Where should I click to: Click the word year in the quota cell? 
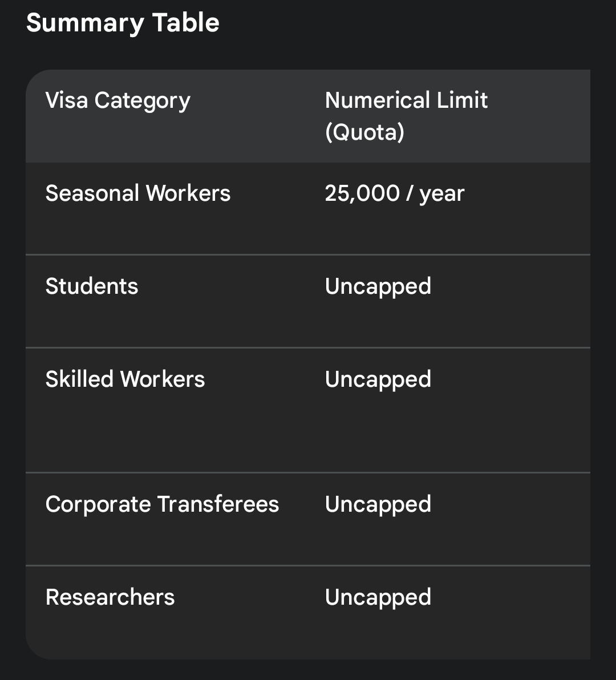pos(441,195)
